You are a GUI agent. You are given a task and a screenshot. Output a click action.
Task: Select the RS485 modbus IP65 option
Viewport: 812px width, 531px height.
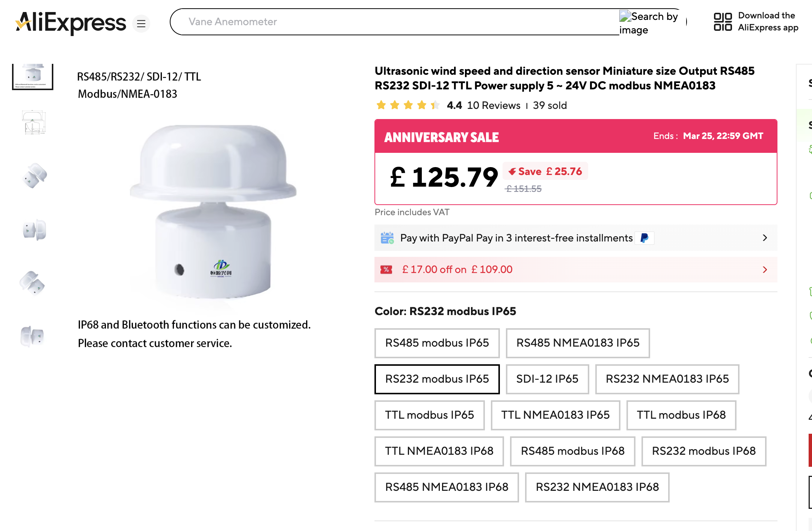(x=437, y=343)
